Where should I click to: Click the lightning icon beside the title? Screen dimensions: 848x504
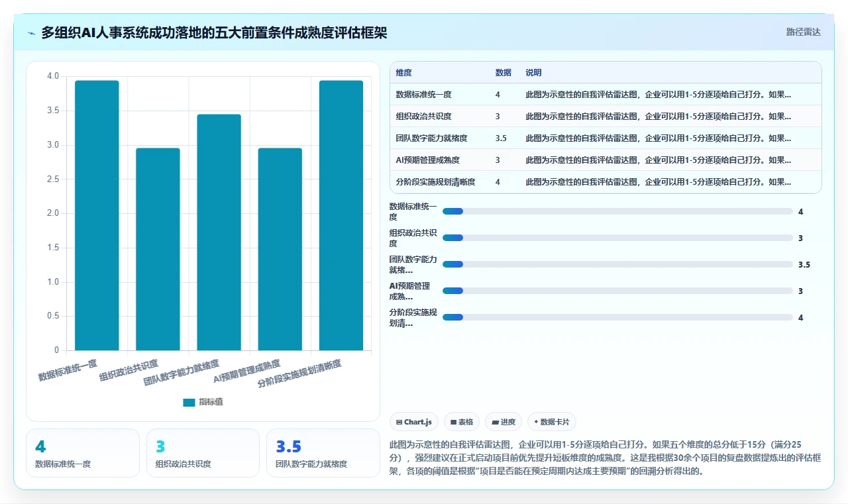coord(32,33)
